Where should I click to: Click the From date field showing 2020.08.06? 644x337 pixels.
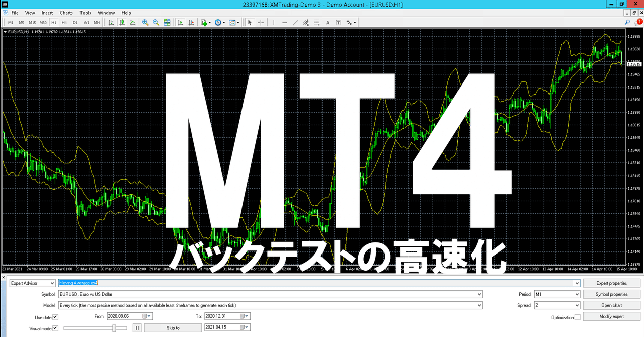click(x=126, y=316)
